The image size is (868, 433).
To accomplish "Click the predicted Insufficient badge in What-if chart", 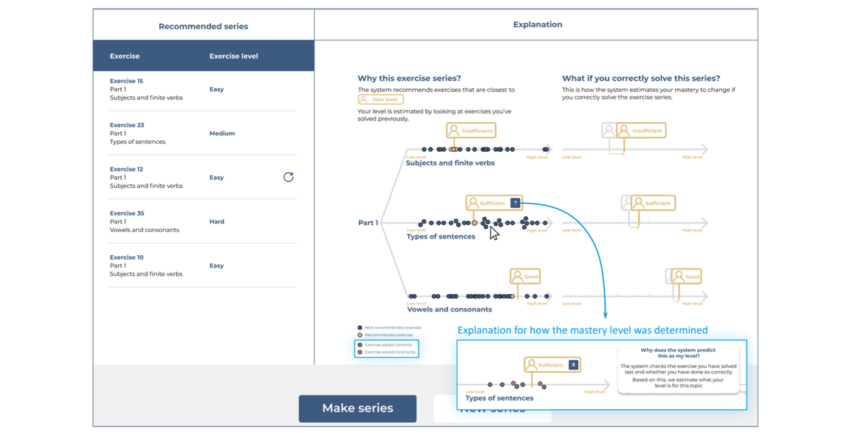I will point(641,131).
